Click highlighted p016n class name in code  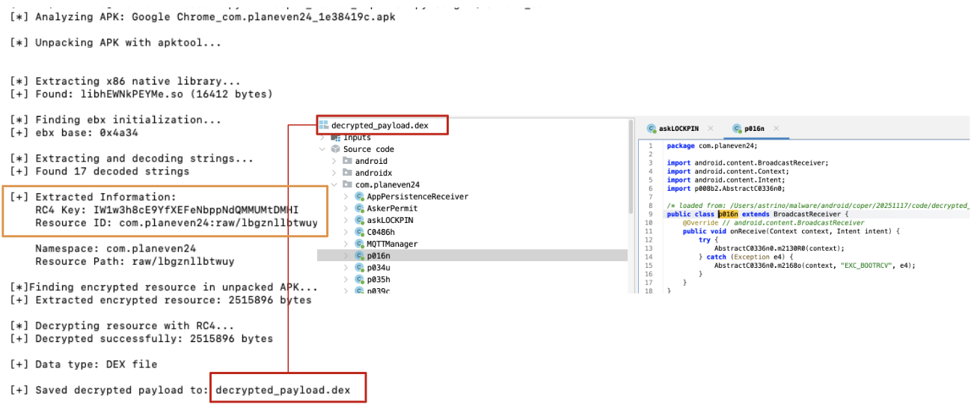(x=729, y=214)
